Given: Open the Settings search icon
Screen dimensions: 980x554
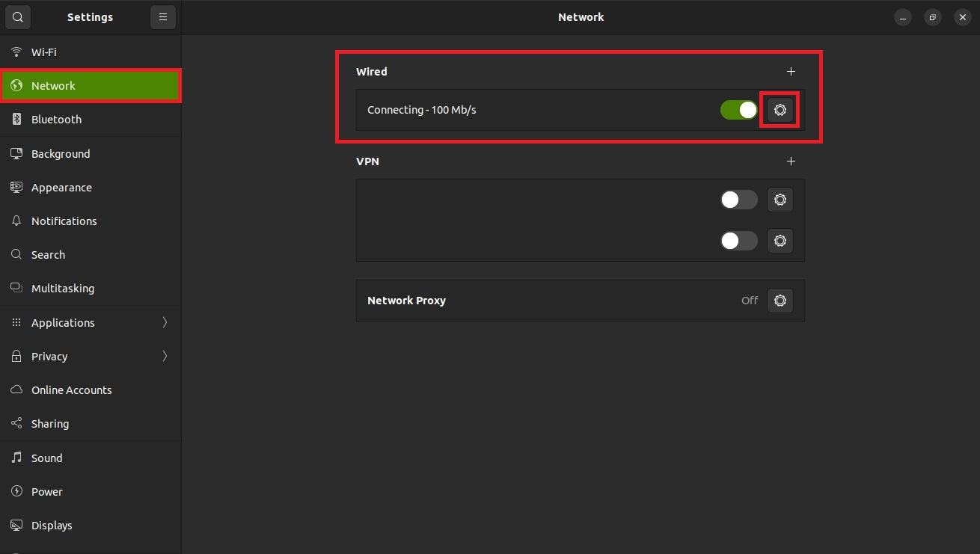Looking at the screenshot, I should (18, 17).
